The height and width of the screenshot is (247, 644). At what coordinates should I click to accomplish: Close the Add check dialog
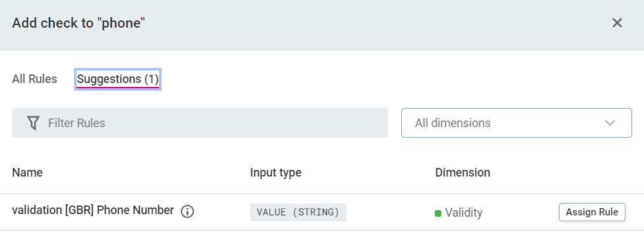(617, 23)
